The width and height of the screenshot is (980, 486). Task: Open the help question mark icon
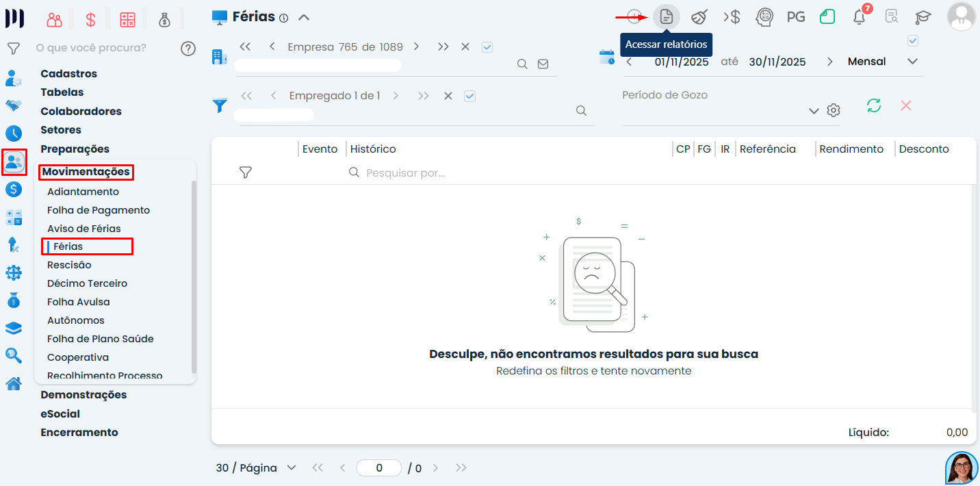188,49
